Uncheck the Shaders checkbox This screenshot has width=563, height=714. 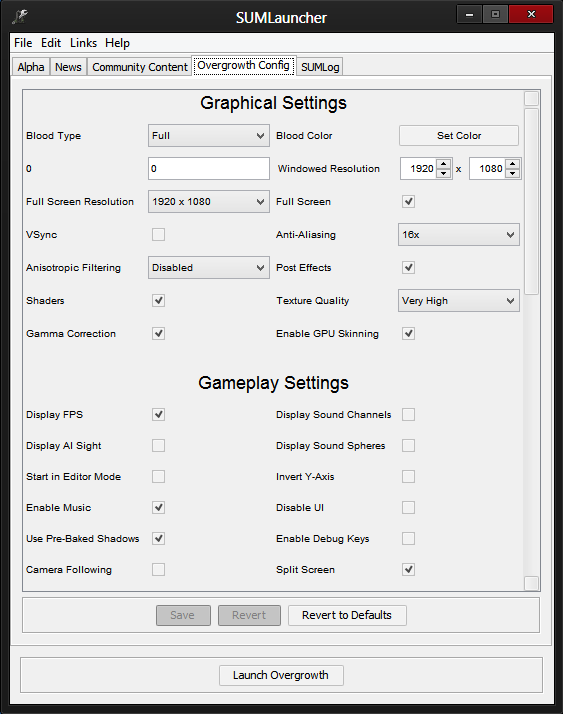[x=159, y=301]
